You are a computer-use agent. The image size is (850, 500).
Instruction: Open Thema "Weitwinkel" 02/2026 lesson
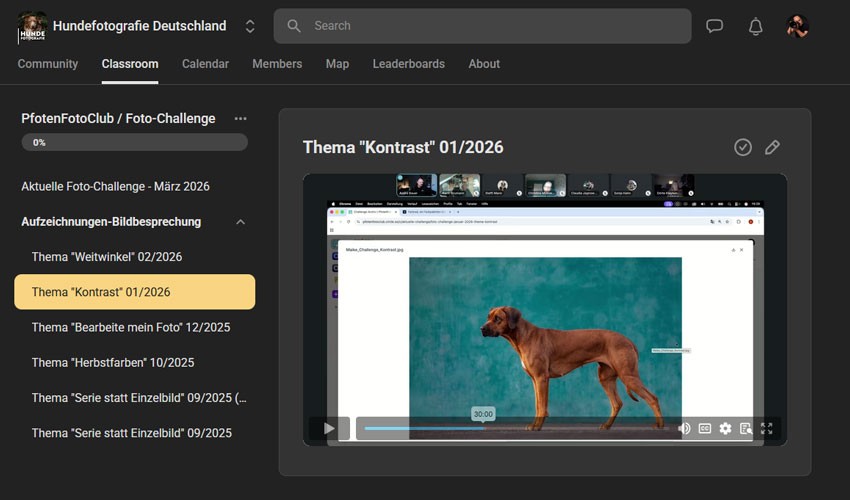(107, 257)
